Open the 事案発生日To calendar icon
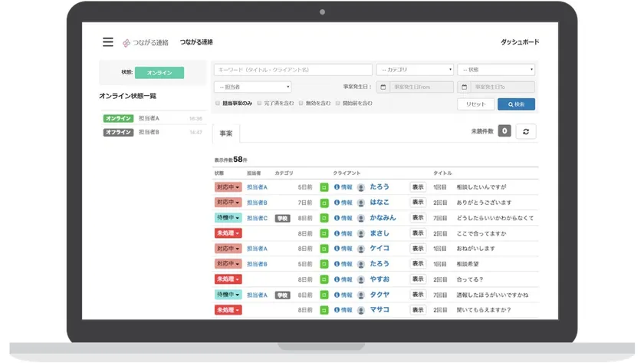This screenshot has height=363, width=644. point(463,87)
